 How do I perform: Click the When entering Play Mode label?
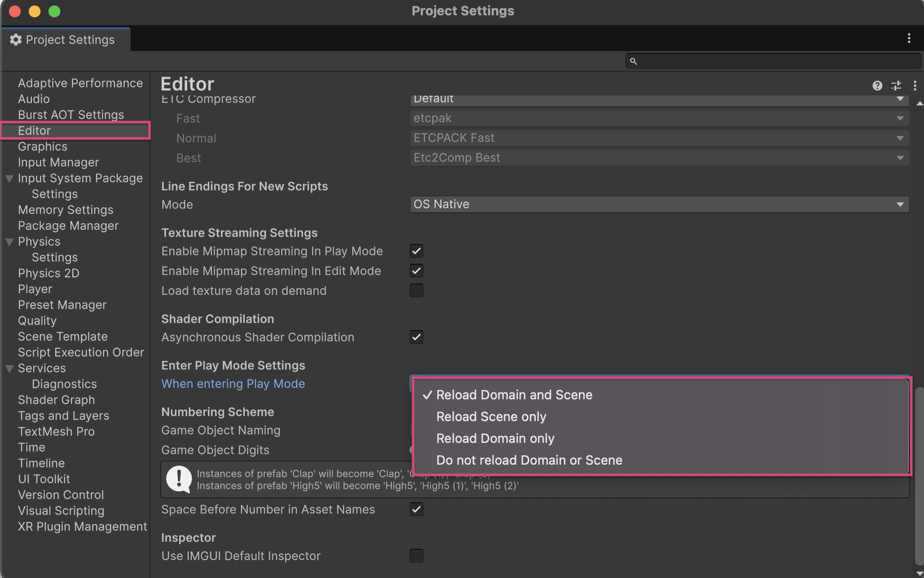point(233,384)
